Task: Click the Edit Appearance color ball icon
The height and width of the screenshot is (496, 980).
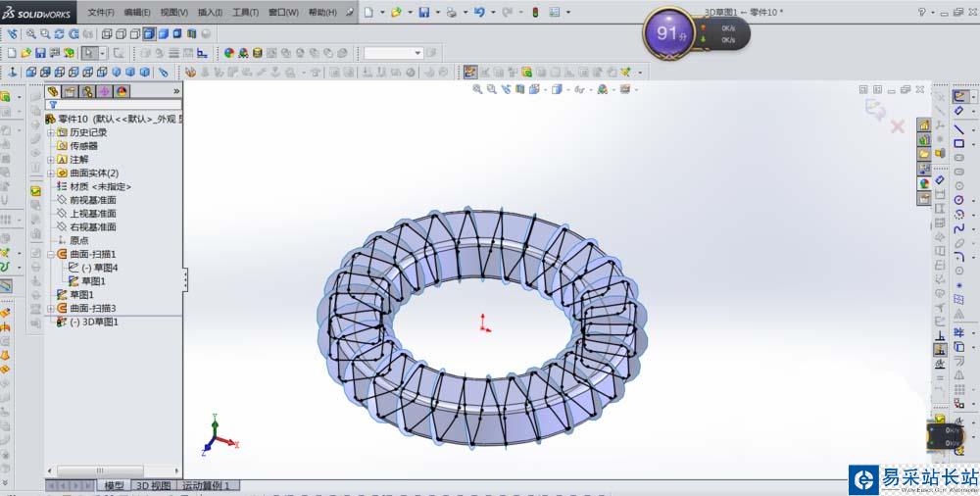Action: [x=229, y=53]
